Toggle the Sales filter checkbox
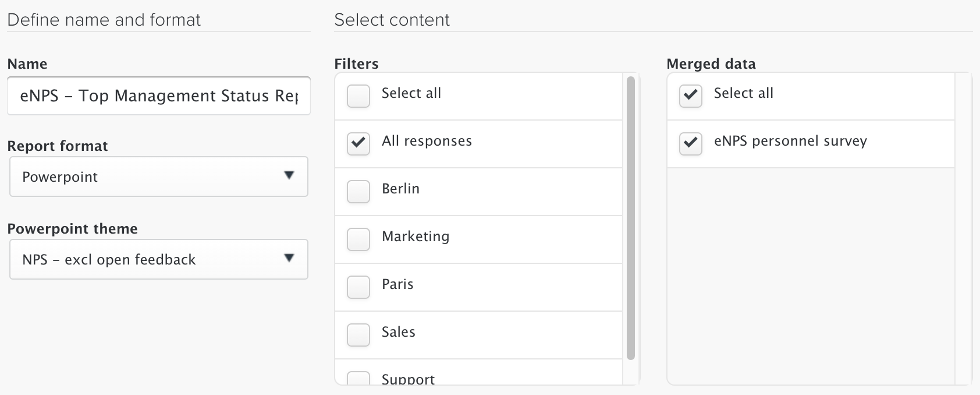This screenshot has height=395, width=980. [358, 335]
